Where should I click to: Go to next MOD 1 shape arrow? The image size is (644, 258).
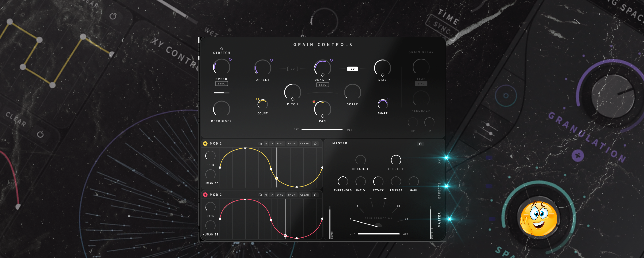[x=272, y=144]
